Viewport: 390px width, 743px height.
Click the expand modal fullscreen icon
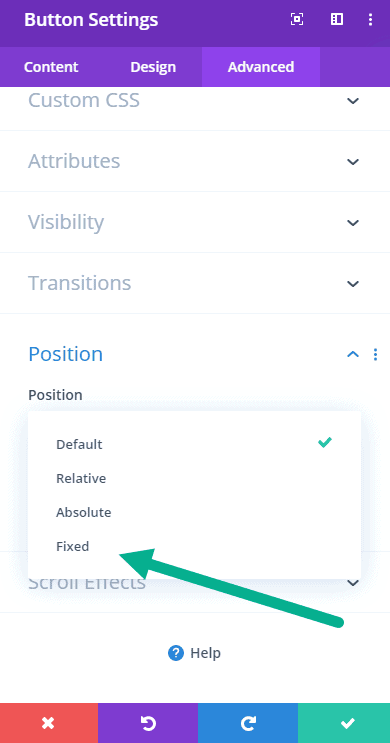[x=297, y=19]
